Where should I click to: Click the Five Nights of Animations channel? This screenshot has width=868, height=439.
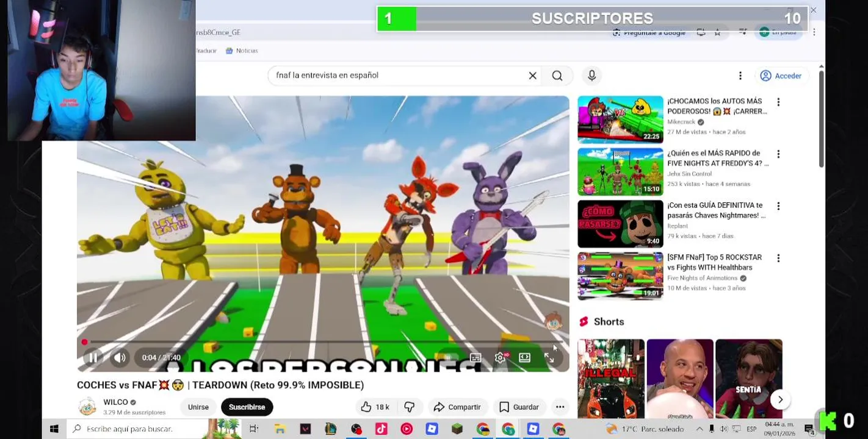pos(703,278)
